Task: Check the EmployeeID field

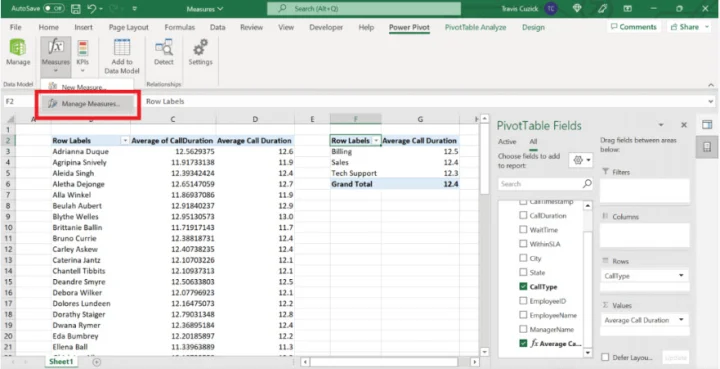Action: 523,301
